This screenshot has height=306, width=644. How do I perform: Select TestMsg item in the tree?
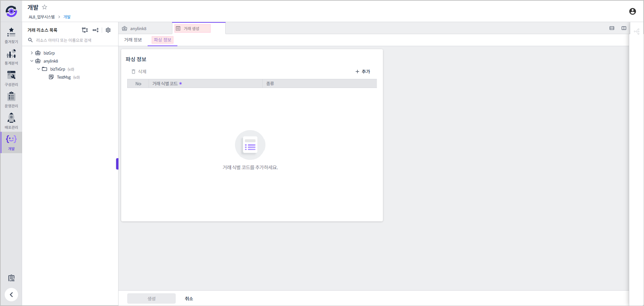click(x=64, y=77)
